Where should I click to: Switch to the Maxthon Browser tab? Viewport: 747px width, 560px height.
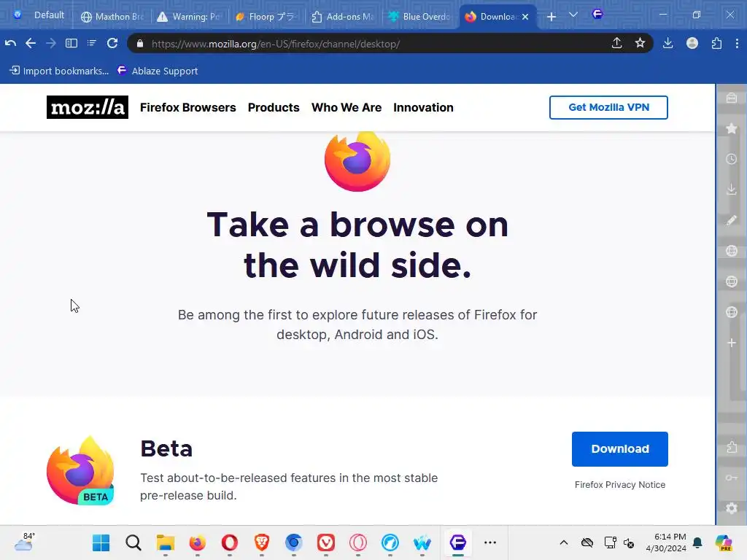click(x=112, y=17)
